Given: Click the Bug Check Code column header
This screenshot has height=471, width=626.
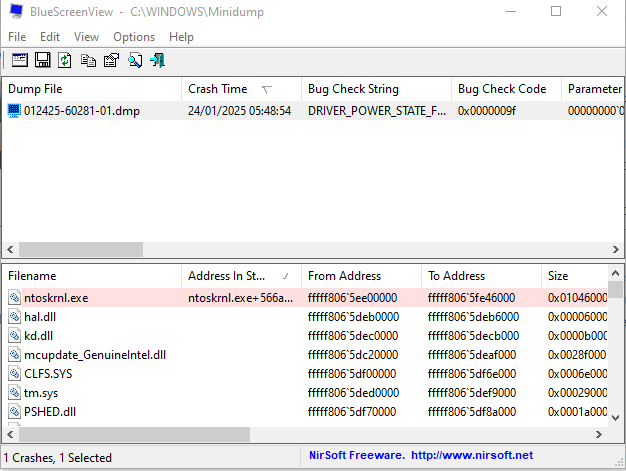Looking at the screenshot, I should [501, 89].
